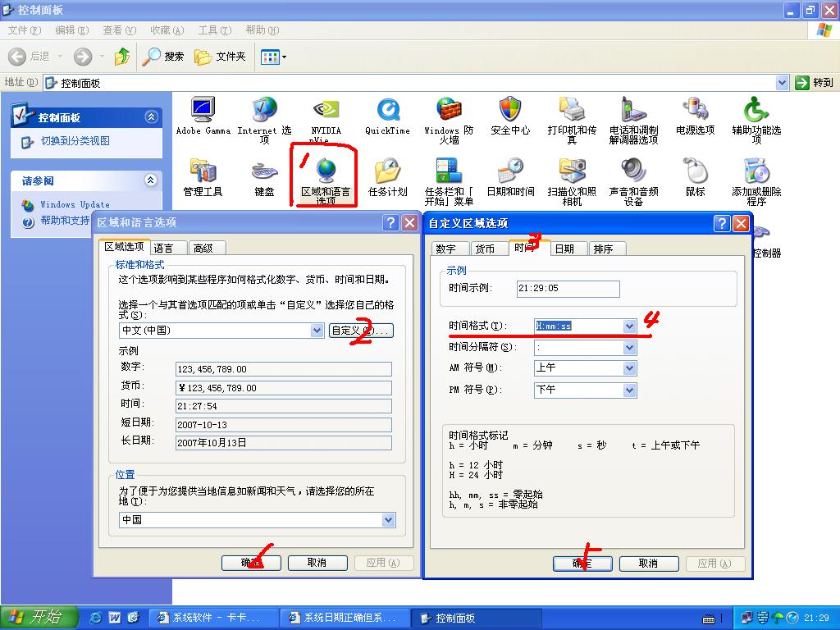Viewport: 840px width, 630px height.
Task: Open Regional and Language Options globe icon
Action: point(326,171)
